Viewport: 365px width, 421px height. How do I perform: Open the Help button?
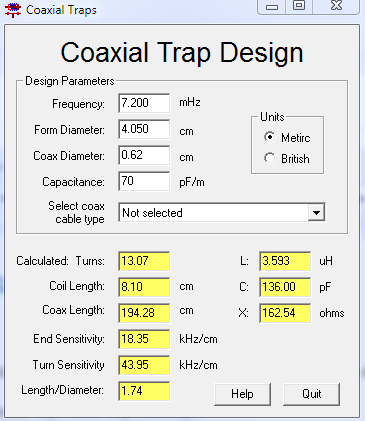(x=242, y=394)
